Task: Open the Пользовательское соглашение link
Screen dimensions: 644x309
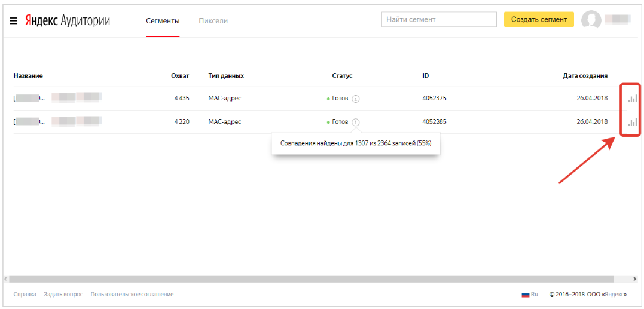Action: [132, 294]
